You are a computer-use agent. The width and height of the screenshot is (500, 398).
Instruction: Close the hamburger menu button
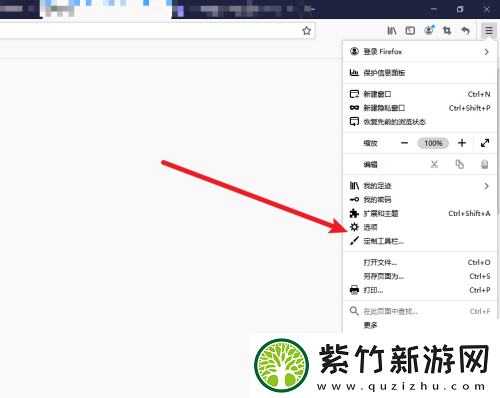(489, 31)
